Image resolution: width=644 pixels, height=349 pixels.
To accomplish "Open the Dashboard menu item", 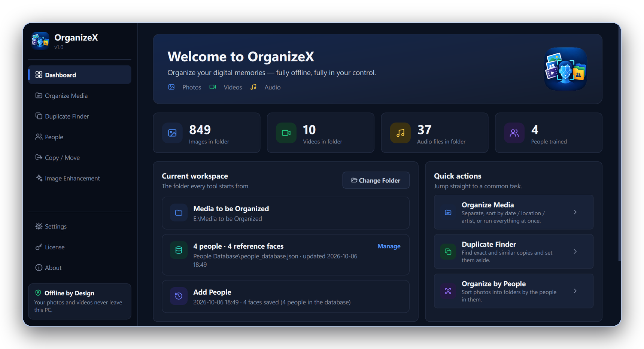I will tap(80, 75).
